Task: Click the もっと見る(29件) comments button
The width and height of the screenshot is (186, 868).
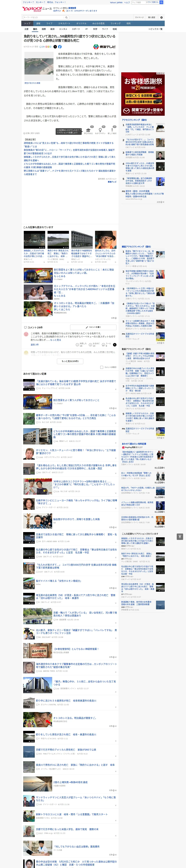Action: click(x=70, y=361)
